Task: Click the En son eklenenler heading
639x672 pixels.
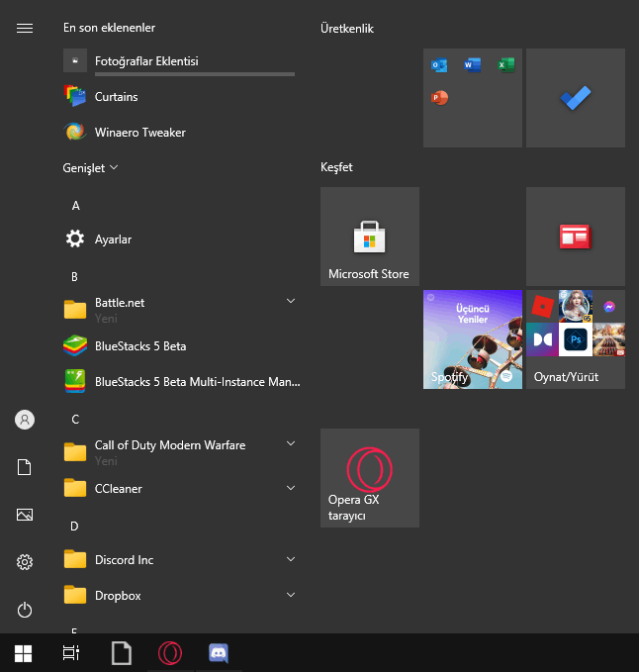Action: [109, 28]
